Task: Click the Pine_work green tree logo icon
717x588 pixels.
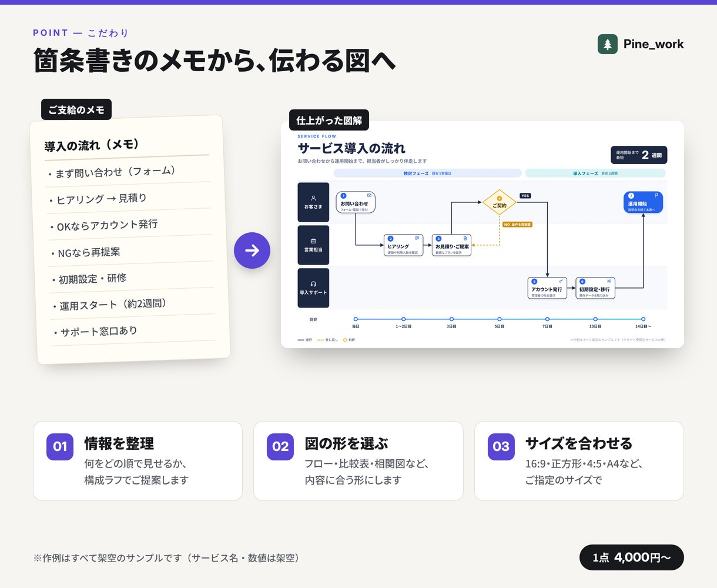Action: click(608, 44)
